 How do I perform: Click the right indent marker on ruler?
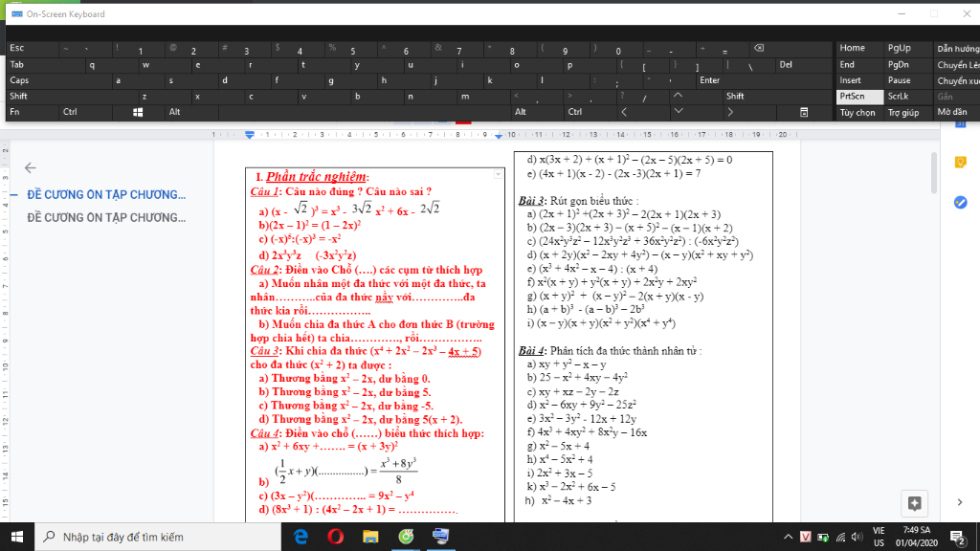click(498, 136)
